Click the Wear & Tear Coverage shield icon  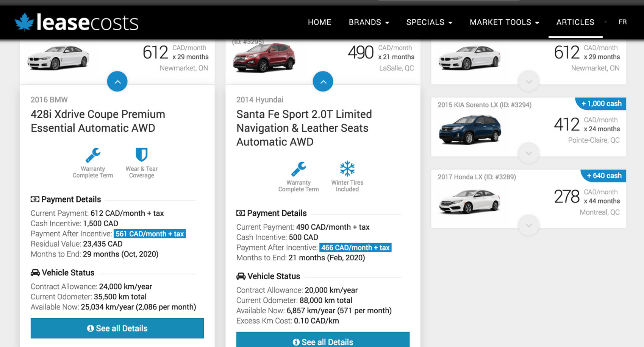click(141, 154)
